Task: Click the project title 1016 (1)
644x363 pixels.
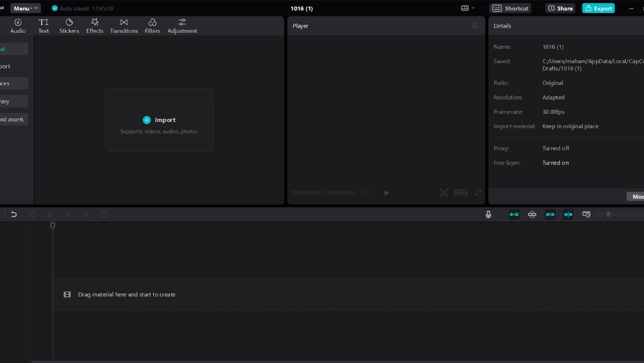Action: pos(302,8)
